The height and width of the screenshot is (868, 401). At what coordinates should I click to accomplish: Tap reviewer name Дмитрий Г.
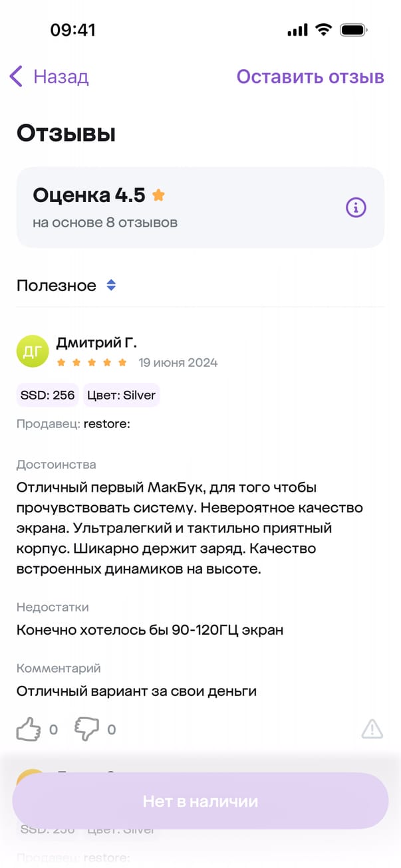pyautogui.click(x=96, y=342)
